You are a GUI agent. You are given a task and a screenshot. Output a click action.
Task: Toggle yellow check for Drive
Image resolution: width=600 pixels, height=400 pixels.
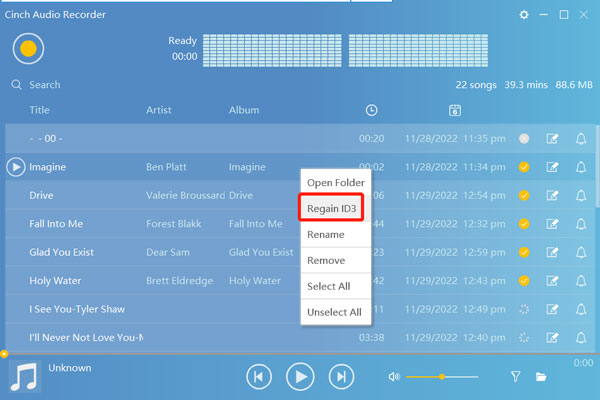coord(524,195)
